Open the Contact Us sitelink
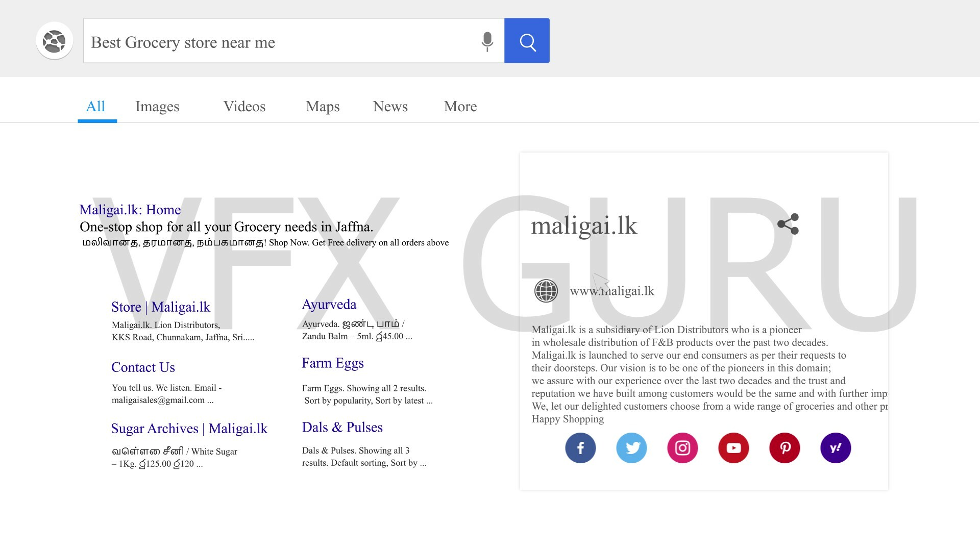 coord(143,367)
